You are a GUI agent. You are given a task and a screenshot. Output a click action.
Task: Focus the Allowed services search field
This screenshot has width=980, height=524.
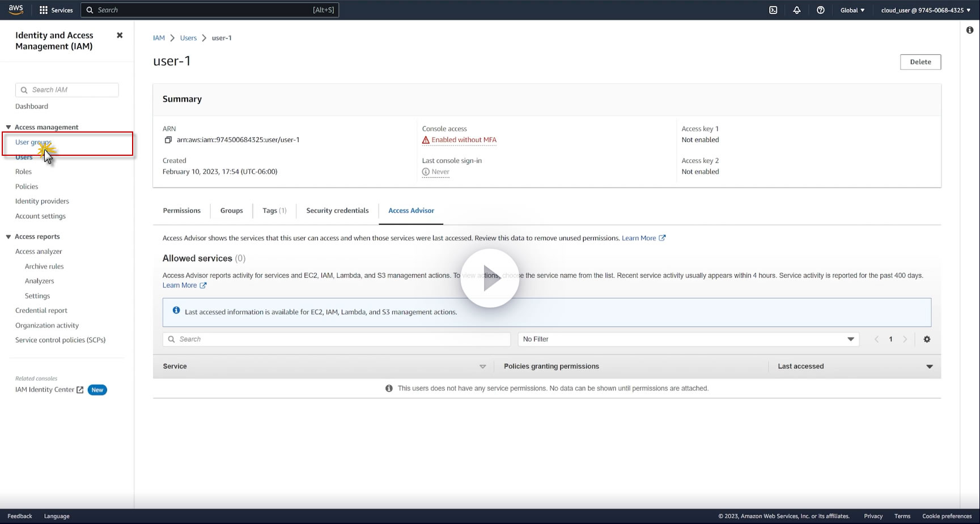(x=337, y=339)
